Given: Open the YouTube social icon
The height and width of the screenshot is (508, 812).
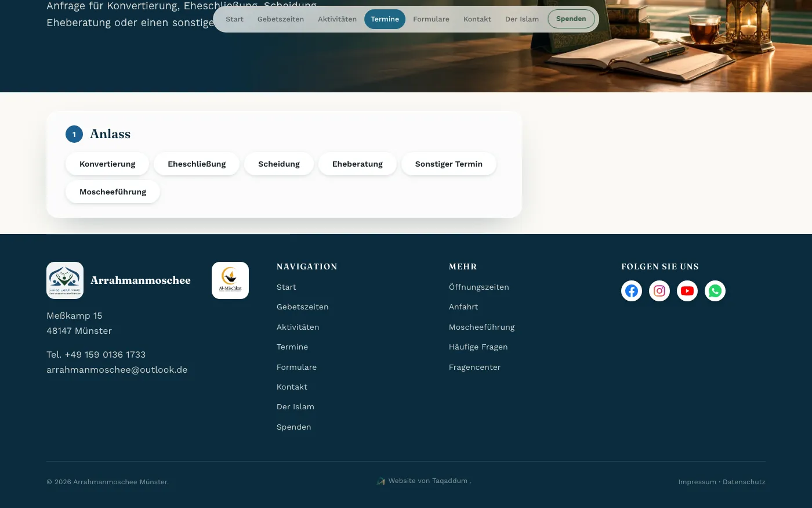Looking at the screenshot, I should [x=687, y=291].
